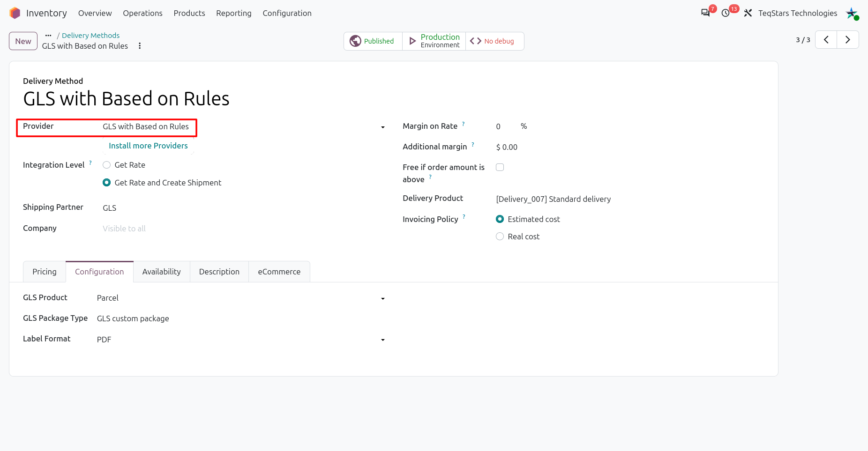Show the Additional margin help icon
The height and width of the screenshot is (451, 868).
pyautogui.click(x=473, y=145)
